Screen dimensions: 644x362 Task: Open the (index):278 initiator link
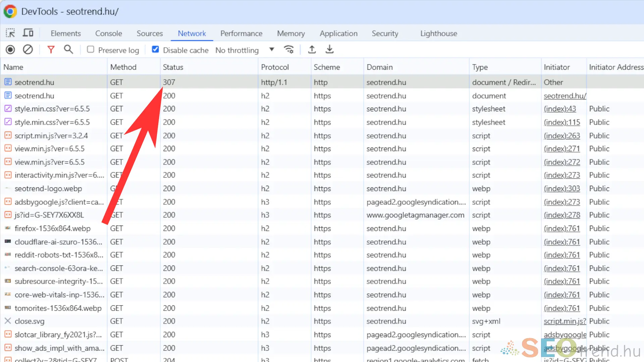pyautogui.click(x=562, y=215)
